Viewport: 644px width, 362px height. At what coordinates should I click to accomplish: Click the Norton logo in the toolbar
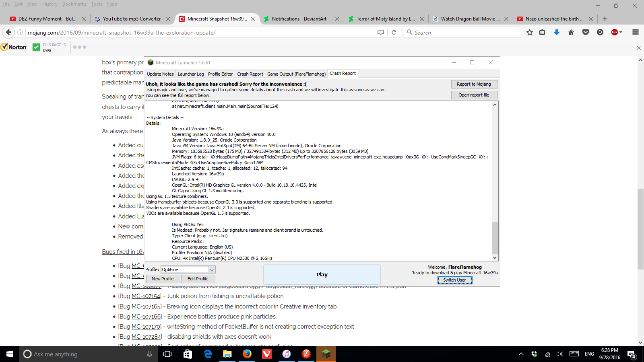[x=14, y=47]
